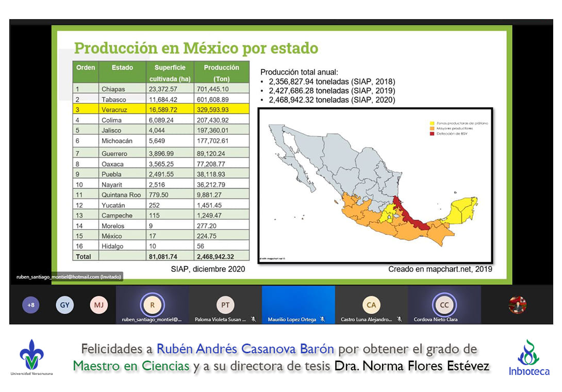Click the R avatar of ruben_santiago_montiel
The width and height of the screenshot is (562, 392).
tap(152, 304)
